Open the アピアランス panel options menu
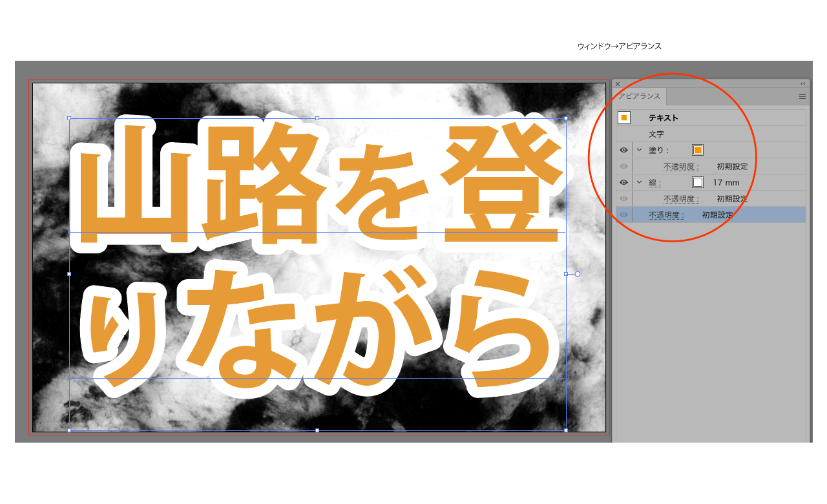 (802, 97)
